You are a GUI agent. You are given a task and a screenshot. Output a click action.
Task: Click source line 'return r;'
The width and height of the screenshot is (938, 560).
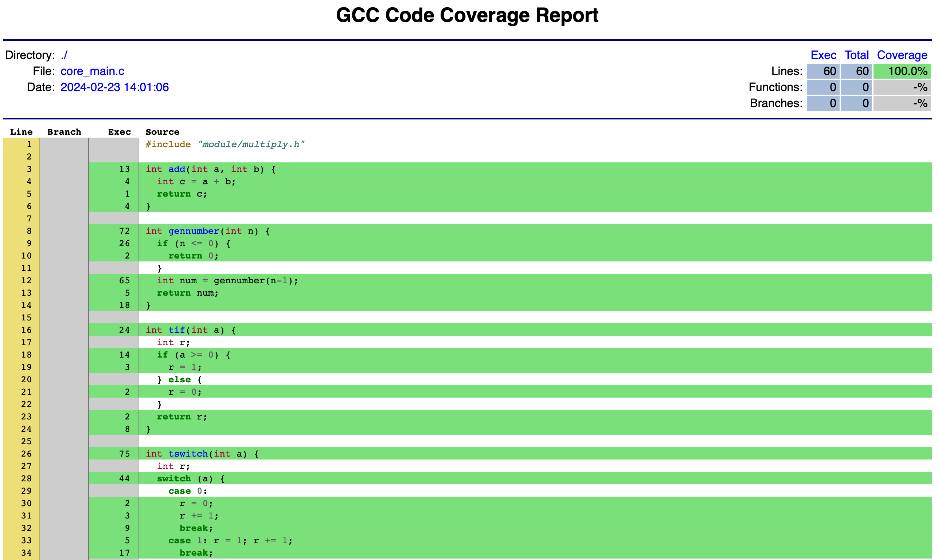click(x=182, y=417)
